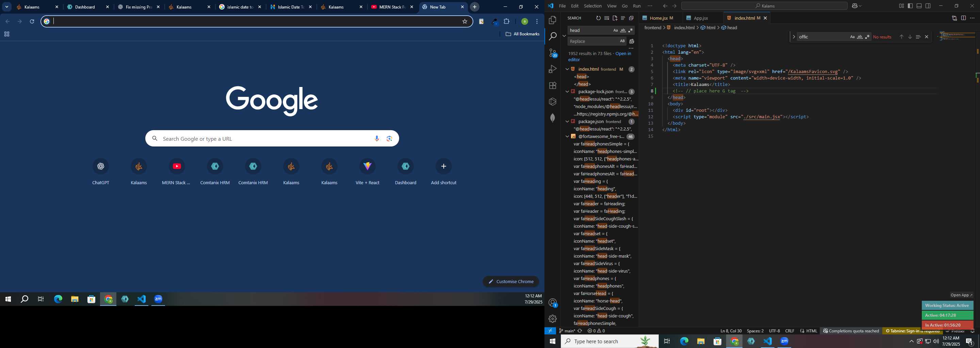Screen dimensions: 980x348
Task: Toggle Preserve Case in Replace field
Action: tap(622, 41)
